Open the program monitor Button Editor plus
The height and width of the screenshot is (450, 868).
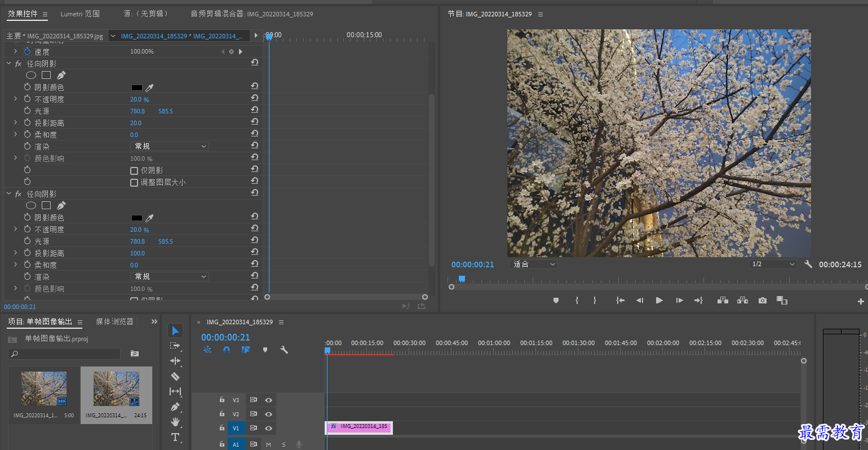click(861, 302)
